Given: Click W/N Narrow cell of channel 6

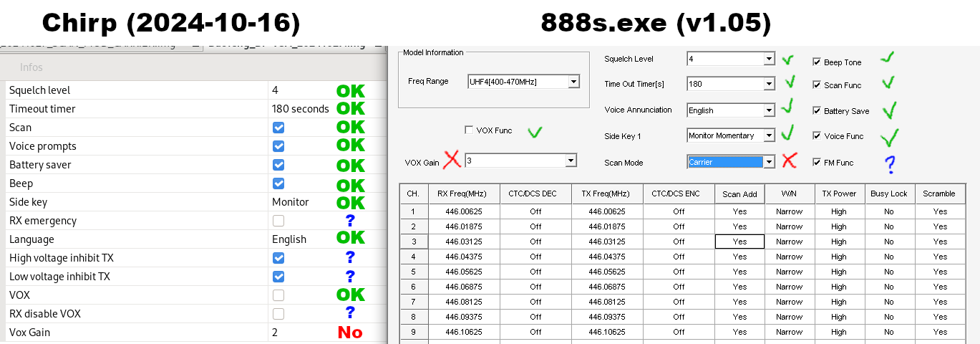Looking at the screenshot, I should click(790, 287).
